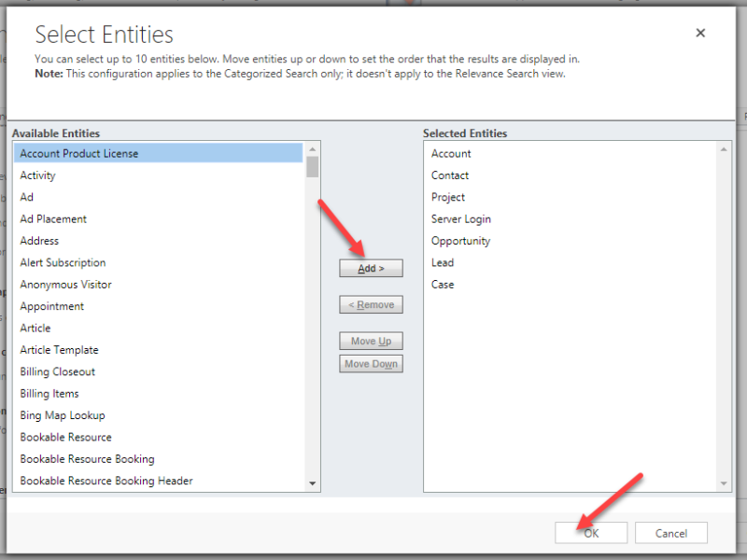
Task: Click the Move Up button
Action: coord(371,340)
